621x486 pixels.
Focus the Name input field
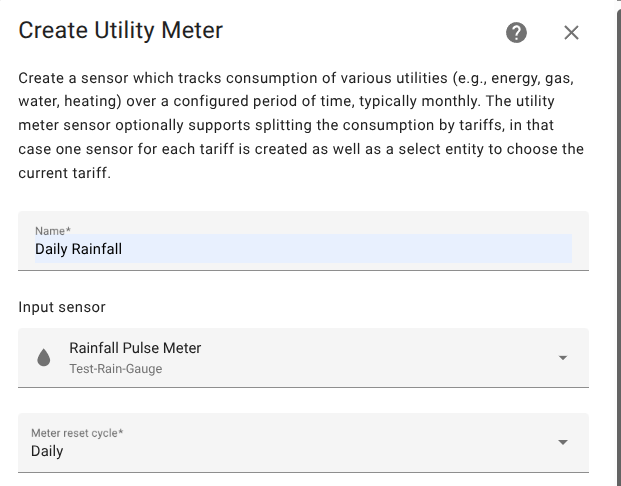(x=303, y=241)
